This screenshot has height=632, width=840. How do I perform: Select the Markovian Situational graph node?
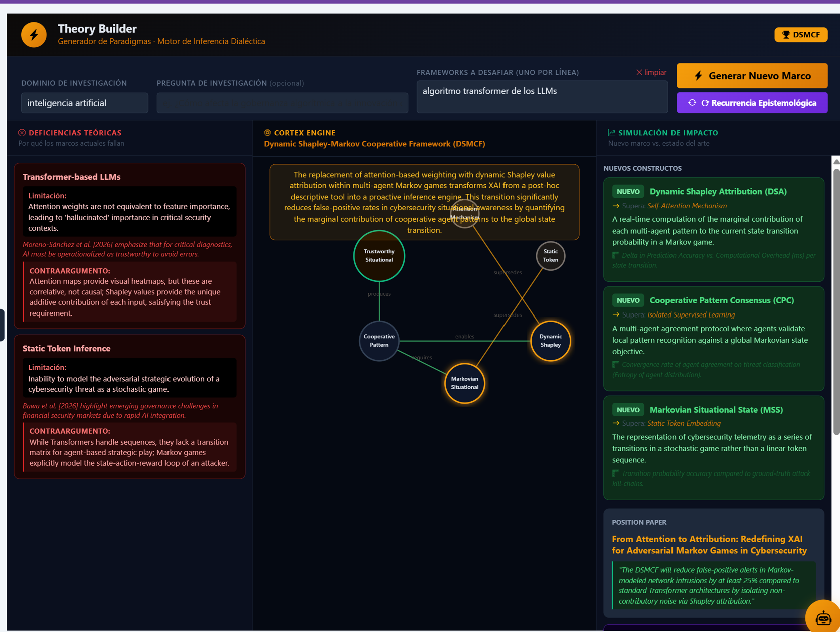tap(464, 383)
